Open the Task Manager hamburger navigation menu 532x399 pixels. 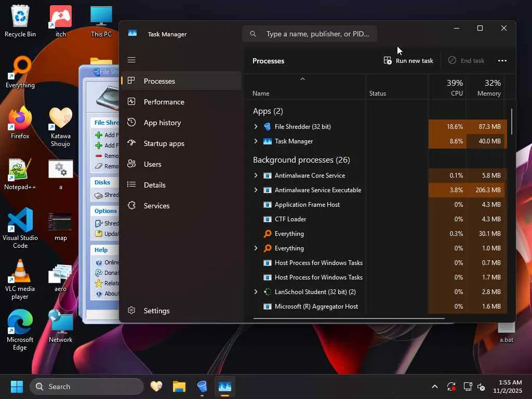[x=131, y=60]
